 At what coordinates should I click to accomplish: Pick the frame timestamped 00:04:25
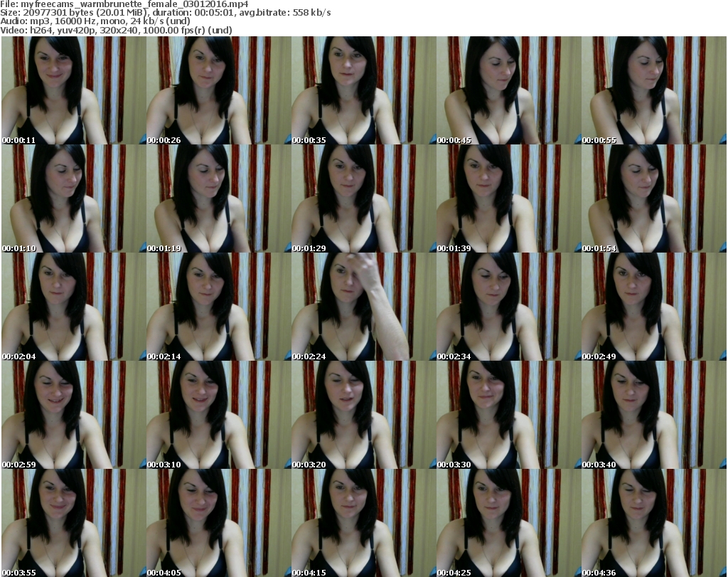point(509,523)
